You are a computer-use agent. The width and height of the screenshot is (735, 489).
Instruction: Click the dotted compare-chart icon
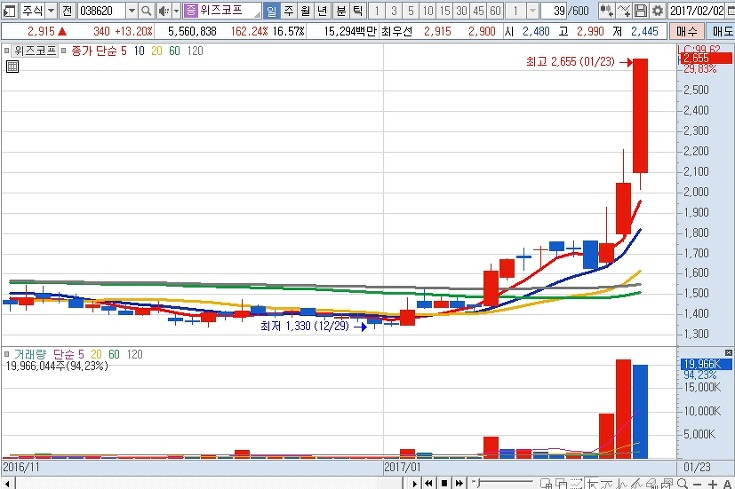[576, 483]
